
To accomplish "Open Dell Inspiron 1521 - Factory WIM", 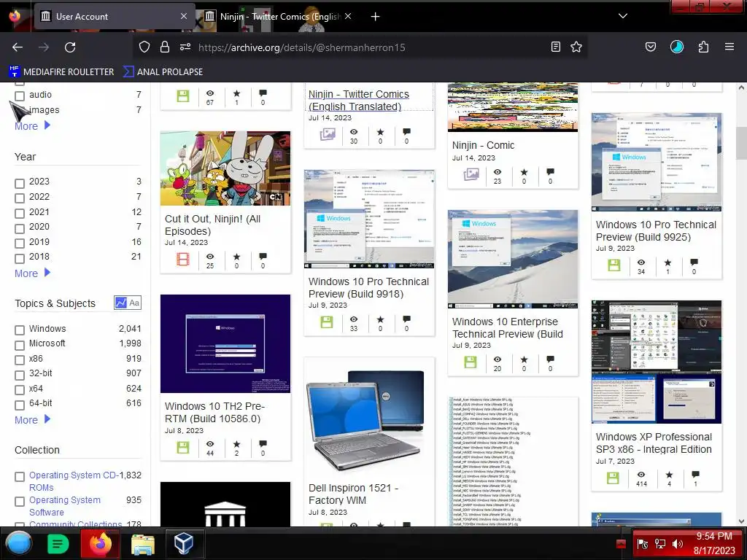I will (353, 494).
